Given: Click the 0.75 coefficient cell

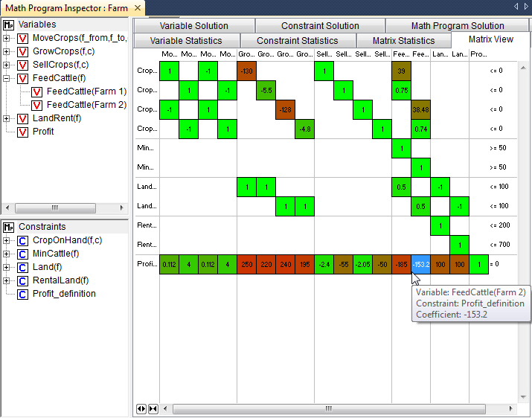Looking at the screenshot, I should [x=401, y=91].
